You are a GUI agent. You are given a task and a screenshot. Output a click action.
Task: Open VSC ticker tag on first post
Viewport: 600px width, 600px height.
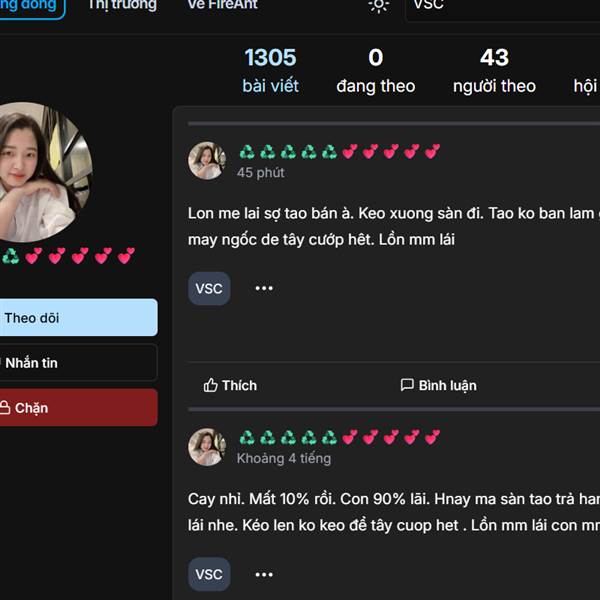point(209,289)
